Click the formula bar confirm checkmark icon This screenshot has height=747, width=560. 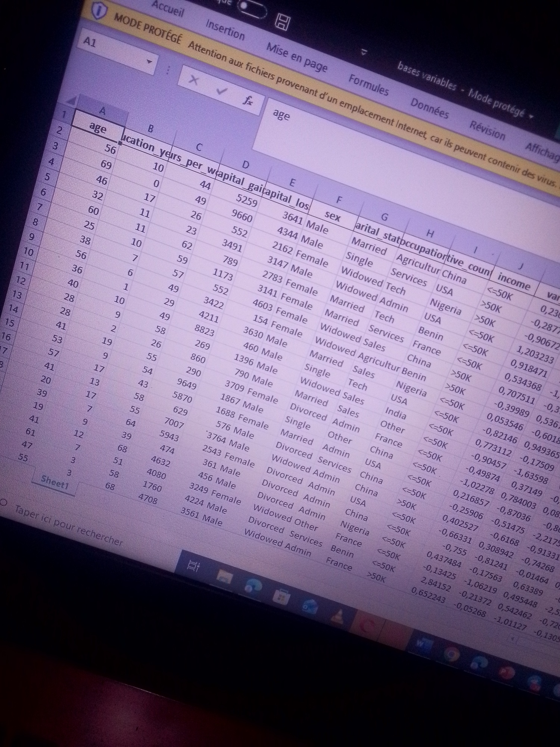222,91
